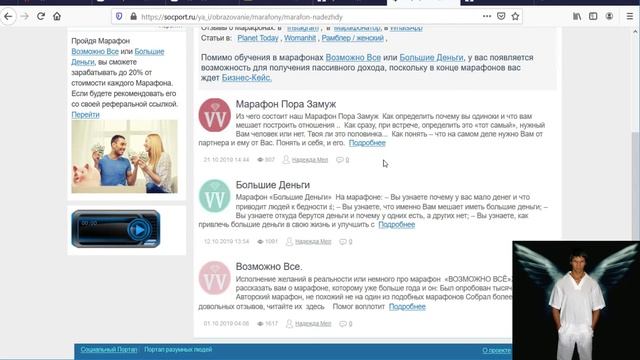Open Социальный Портал footer link
The width and height of the screenshot is (640, 360).
click(x=109, y=349)
